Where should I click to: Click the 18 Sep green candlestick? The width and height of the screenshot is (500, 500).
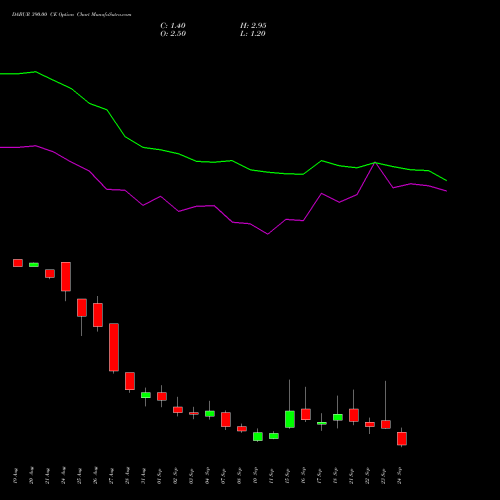coord(338,417)
